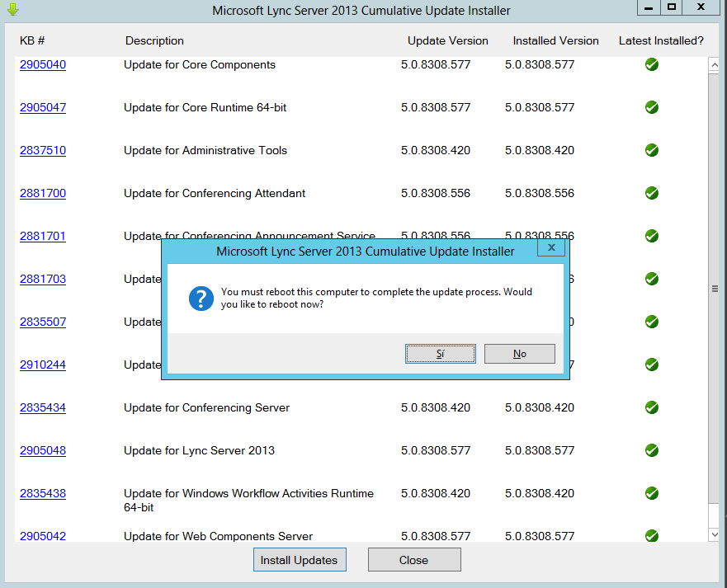Open KB article link 2881703

pos(43,279)
